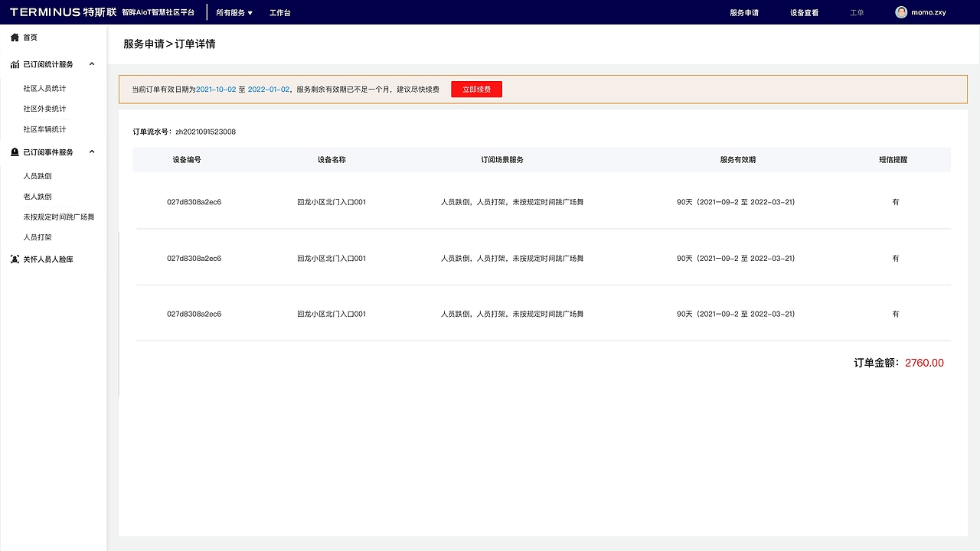
Task: Click the 设备名称 column header
Action: coord(332,160)
